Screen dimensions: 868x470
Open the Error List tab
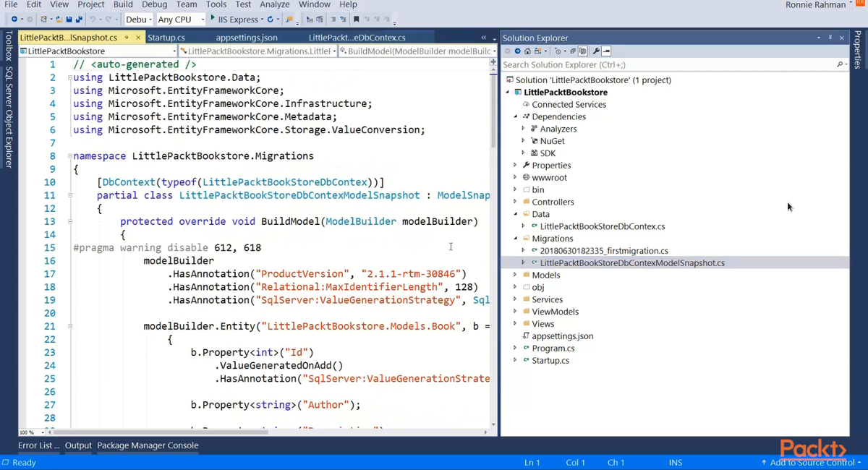[39, 445]
